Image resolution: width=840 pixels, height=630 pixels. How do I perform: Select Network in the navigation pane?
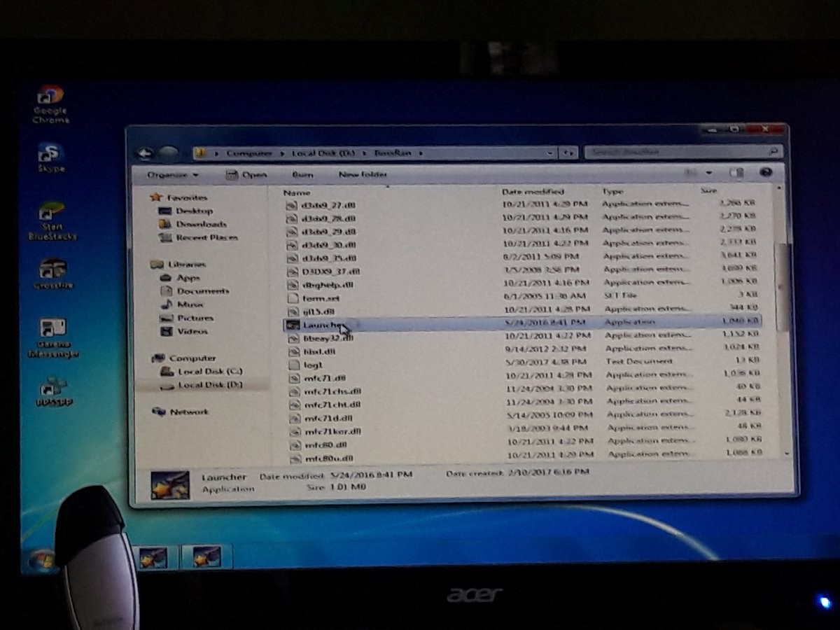click(181, 412)
